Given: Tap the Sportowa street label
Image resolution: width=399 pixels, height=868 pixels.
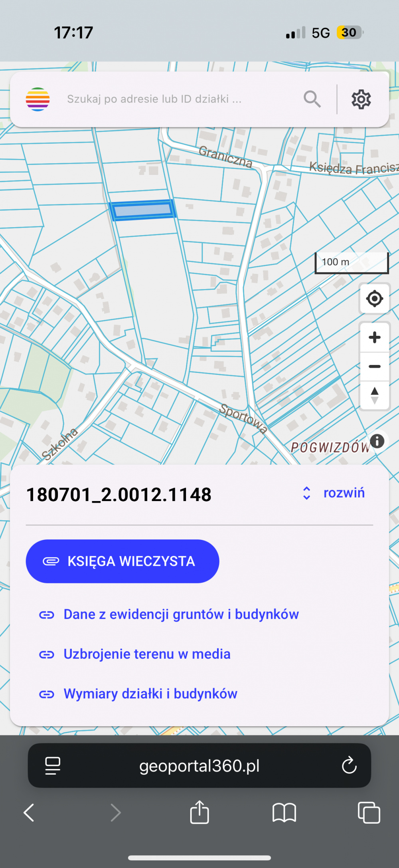Looking at the screenshot, I should click(x=243, y=418).
